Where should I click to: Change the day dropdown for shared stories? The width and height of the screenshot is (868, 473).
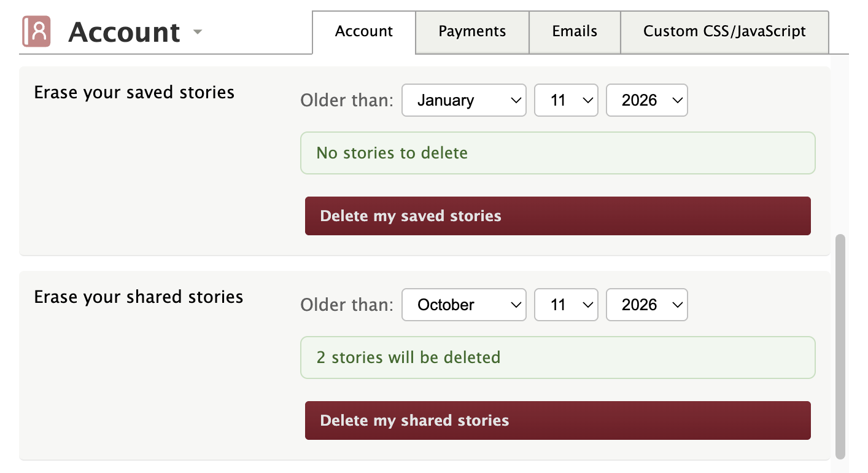[x=565, y=305]
